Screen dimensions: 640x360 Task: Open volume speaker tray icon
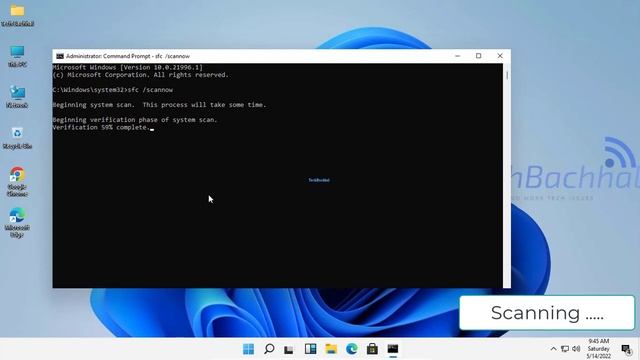pos(576,349)
